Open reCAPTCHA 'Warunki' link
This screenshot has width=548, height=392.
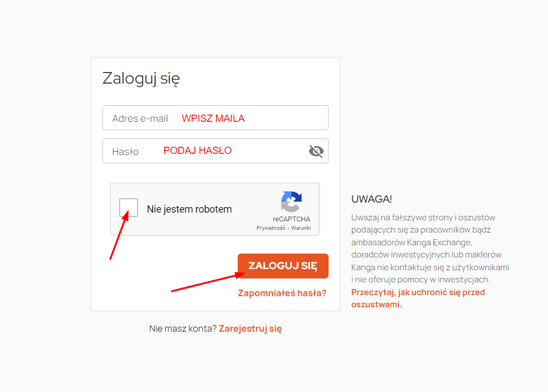click(x=301, y=228)
